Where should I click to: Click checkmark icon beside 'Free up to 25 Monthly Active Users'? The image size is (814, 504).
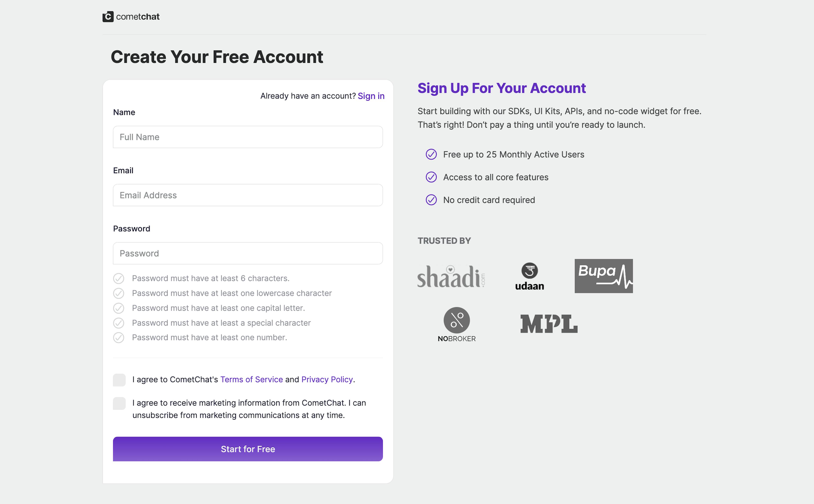pos(431,154)
